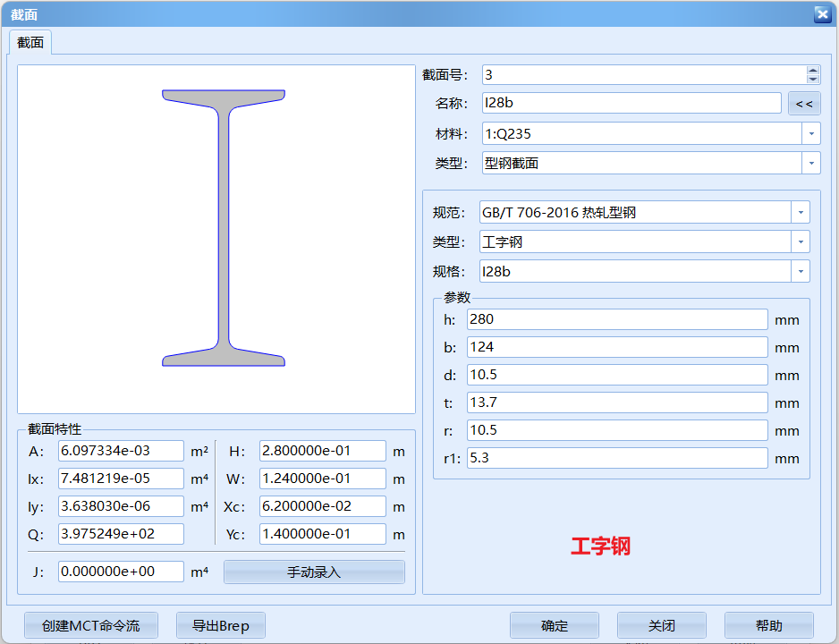Edit the J torsion field showing 0.000000e+00

point(121,571)
